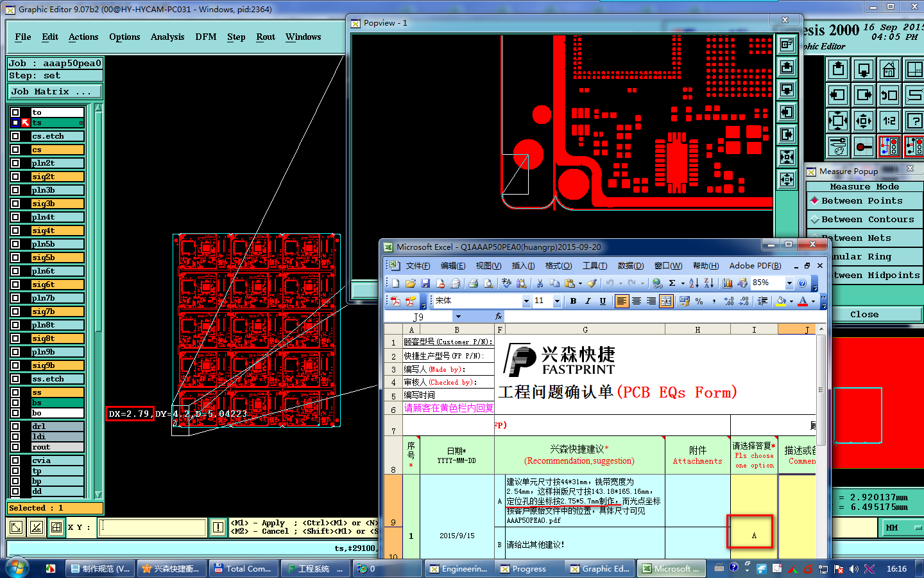Open the Analysis menu in Graphic Editor
The image size is (924, 578).
[167, 37]
